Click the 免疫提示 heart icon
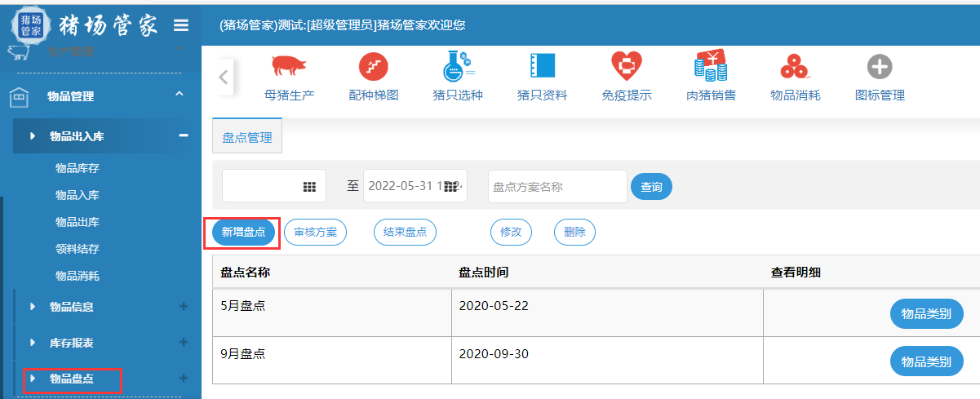980x399 pixels. tap(627, 66)
